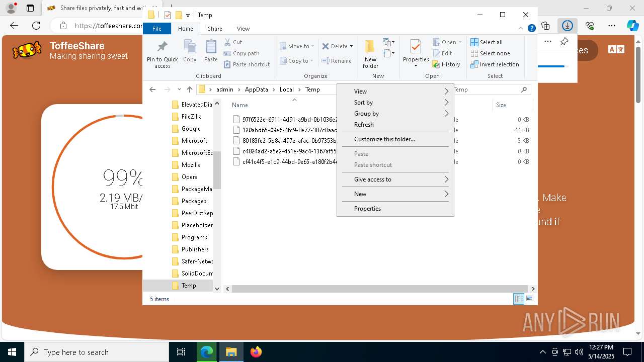Screen dimensions: 644x362
Task: Open Task View on taskbar
Action: point(181,352)
